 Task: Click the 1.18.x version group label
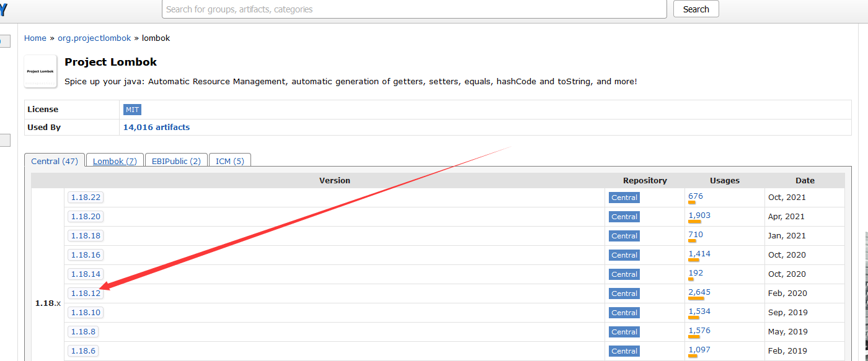(x=48, y=303)
